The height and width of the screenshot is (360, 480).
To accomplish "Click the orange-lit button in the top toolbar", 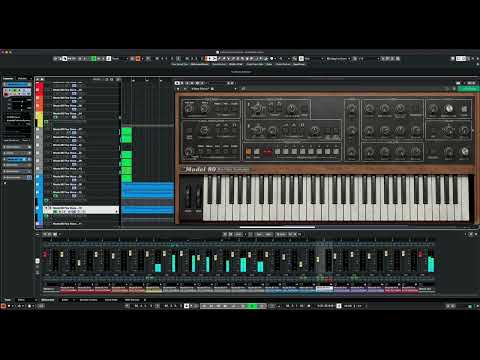I will pyautogui.click(x=138, y=59).
